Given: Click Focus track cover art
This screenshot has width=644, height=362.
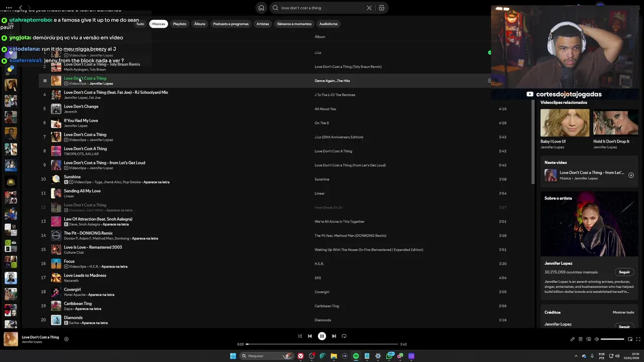Looking at the screenshot, I should (56, 263).
